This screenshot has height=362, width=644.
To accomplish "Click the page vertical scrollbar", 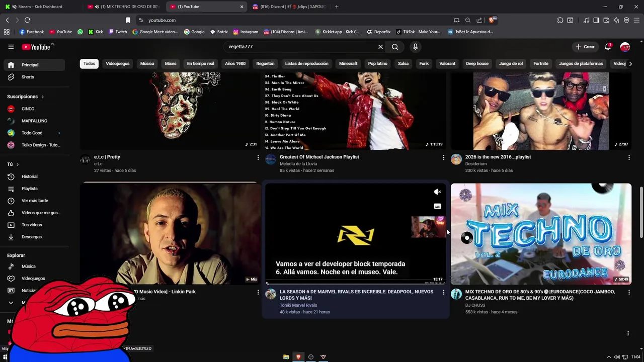I will click(641, 211).
